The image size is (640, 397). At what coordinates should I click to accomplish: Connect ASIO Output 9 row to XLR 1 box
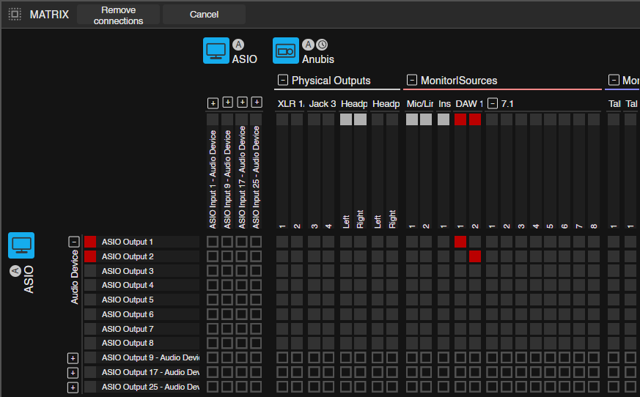pos(282,358)
